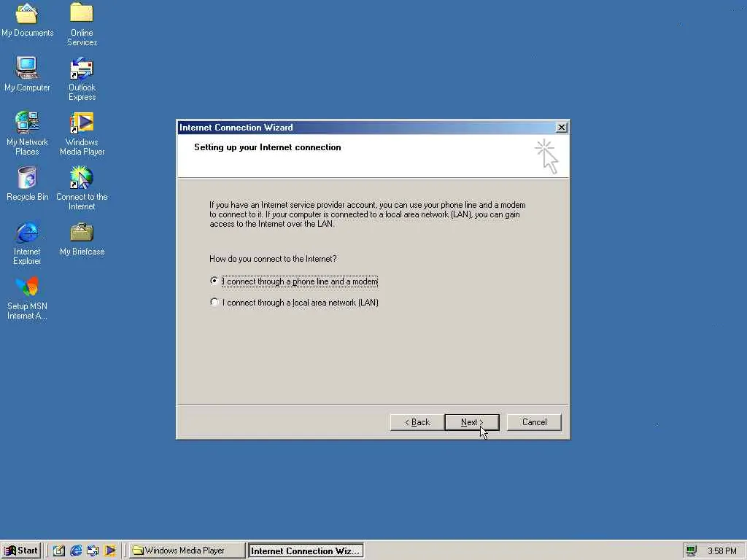This screenshot has height=560, width=747.
Task: Close the Internet Connection Wizard window
Action: pos(561,127)
